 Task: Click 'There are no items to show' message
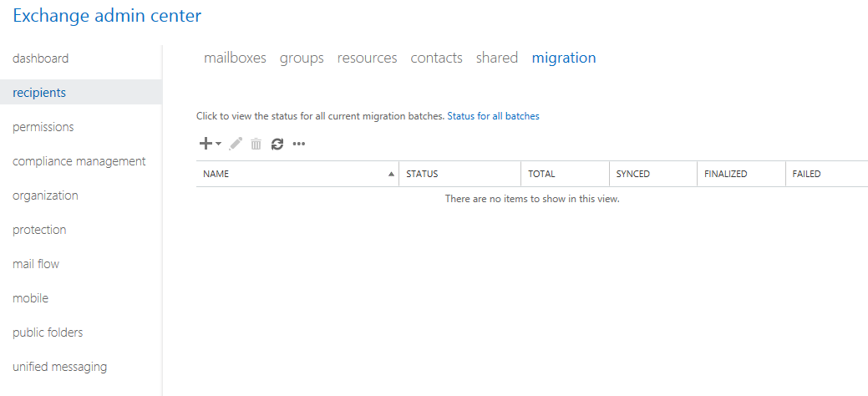click(x=532, y=199)
